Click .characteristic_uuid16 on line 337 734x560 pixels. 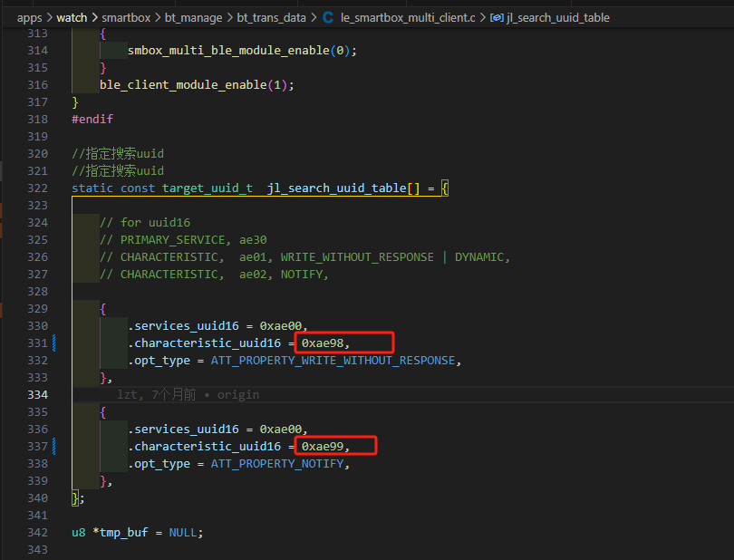point(205,447)
